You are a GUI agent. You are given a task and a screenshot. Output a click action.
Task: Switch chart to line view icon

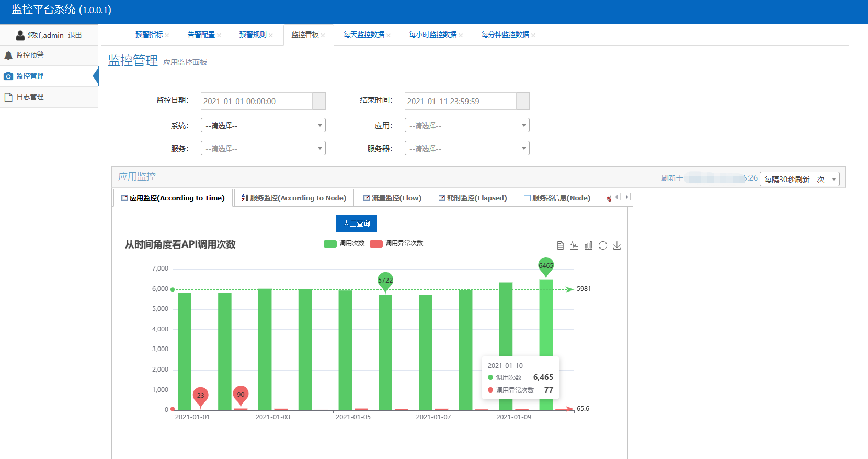click(574, 245)
